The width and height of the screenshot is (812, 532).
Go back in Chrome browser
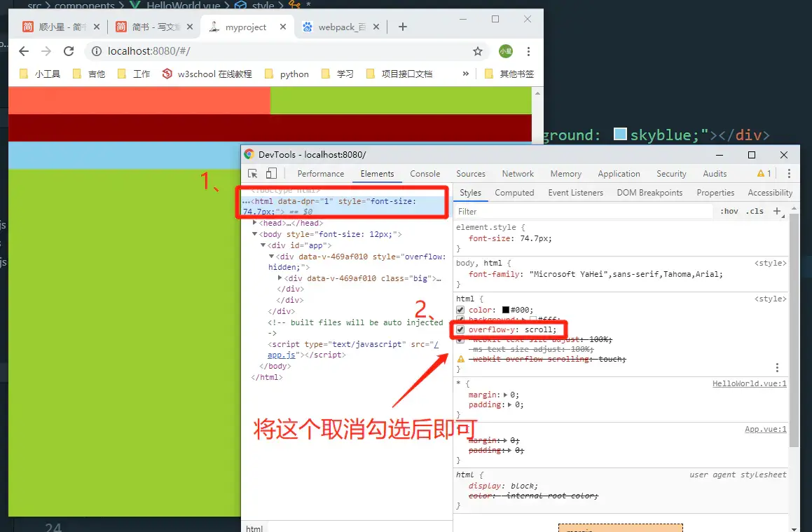pos(23,50)
